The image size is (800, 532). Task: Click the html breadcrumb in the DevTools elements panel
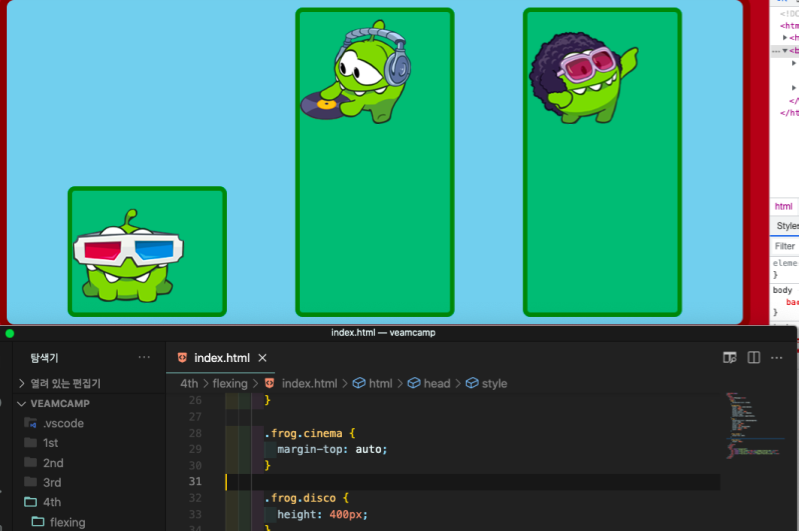(783, 207)
